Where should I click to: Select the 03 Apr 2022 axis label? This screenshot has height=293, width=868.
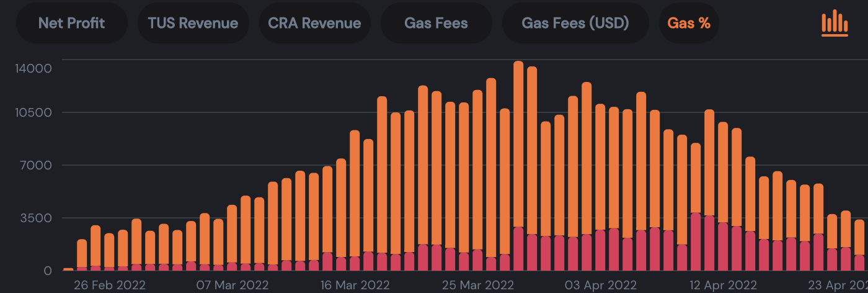(600, 285)
